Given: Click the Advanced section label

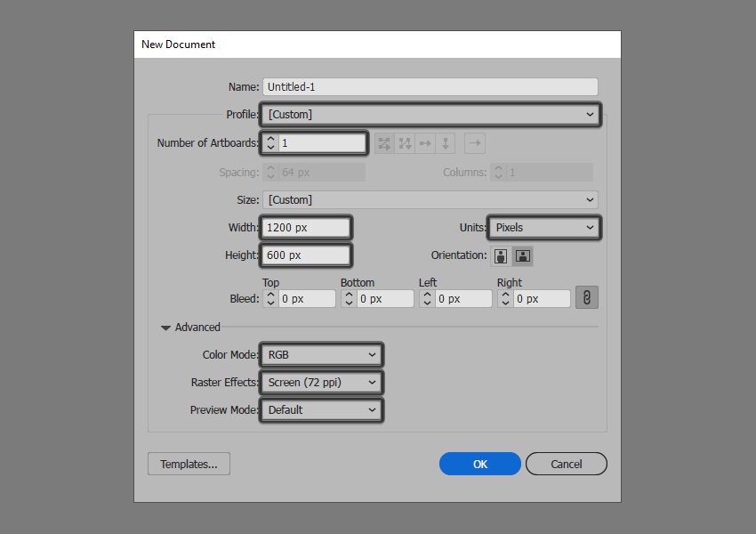Looking at the screenshot, I should (x=197, y=327).
